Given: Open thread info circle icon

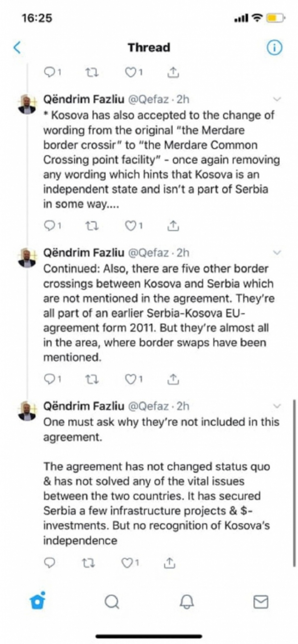Looking at the screenshot, I should pos(274,48).
